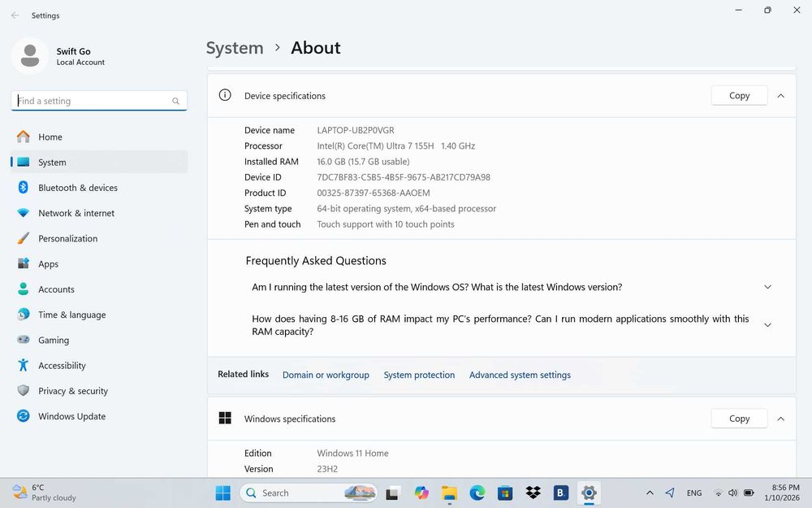
Task: Click the Swift Go account avatar
Action: click(x=30, y=55)
